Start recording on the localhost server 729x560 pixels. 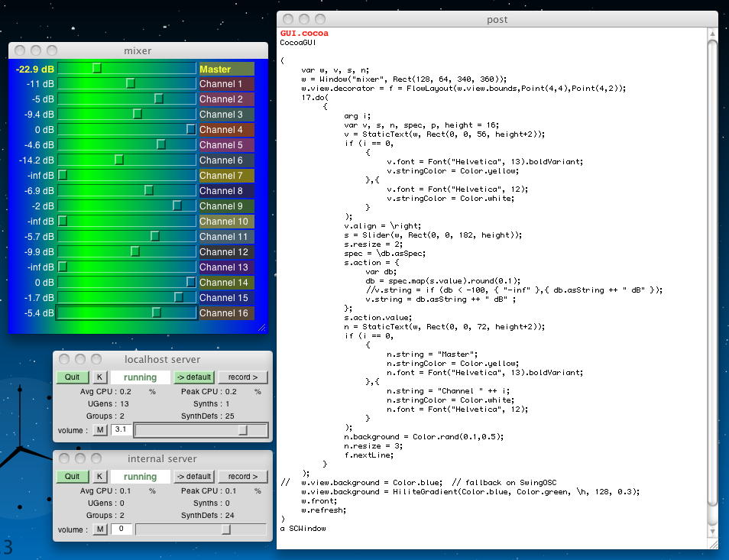pos(243,377)
